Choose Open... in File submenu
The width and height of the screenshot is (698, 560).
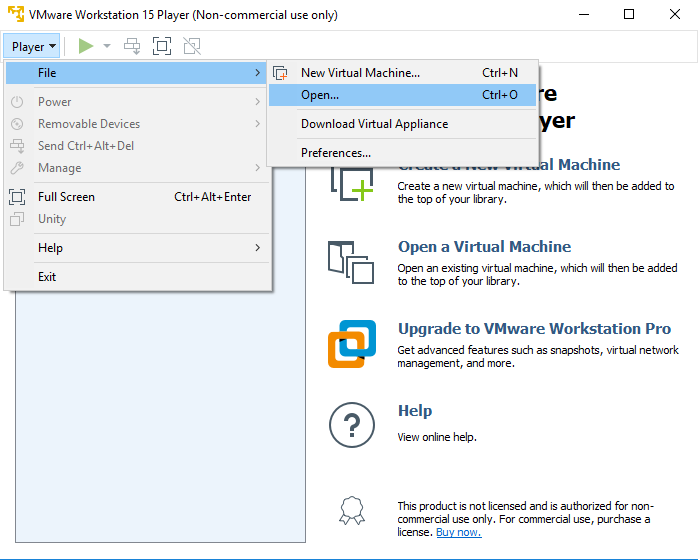[402, 95]
